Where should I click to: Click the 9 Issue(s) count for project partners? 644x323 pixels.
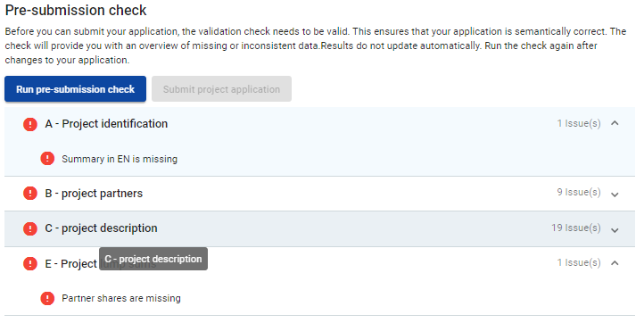coord(579,193)
